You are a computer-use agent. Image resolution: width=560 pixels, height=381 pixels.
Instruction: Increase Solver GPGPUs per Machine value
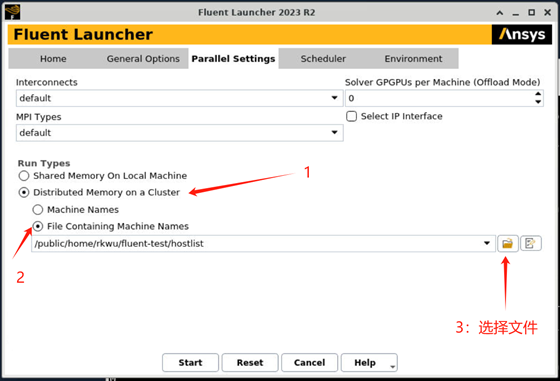[538, 94]
